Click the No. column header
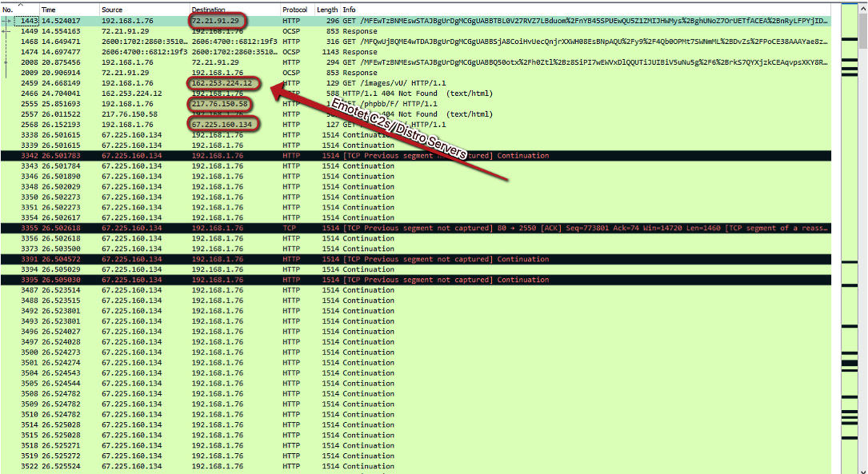868x474 pixels. 8,10
